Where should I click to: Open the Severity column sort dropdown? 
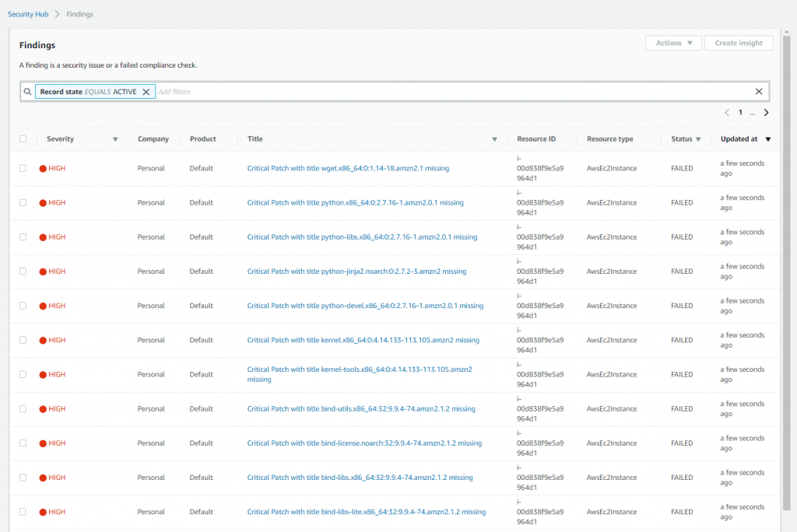tap(114, 139)
